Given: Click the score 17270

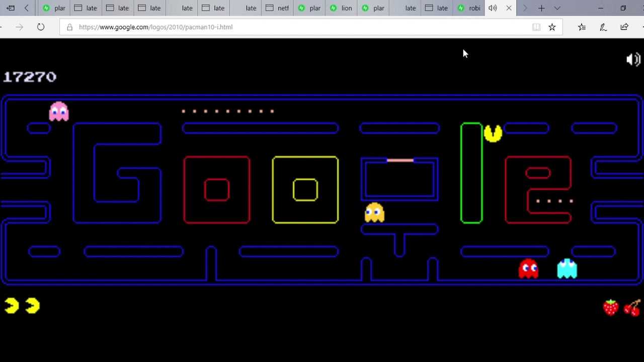Looking at the screenshot, I should (30, 77).
